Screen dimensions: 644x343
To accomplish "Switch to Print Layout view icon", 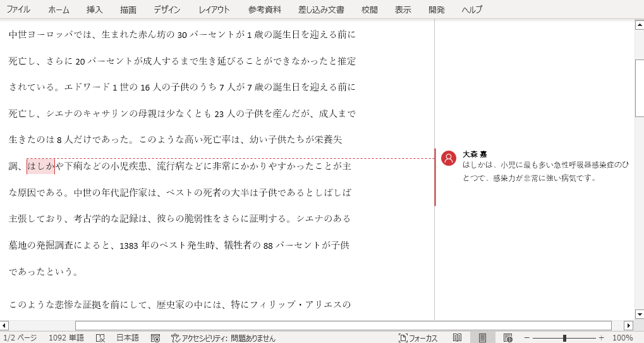I will (x=483, y=338).
